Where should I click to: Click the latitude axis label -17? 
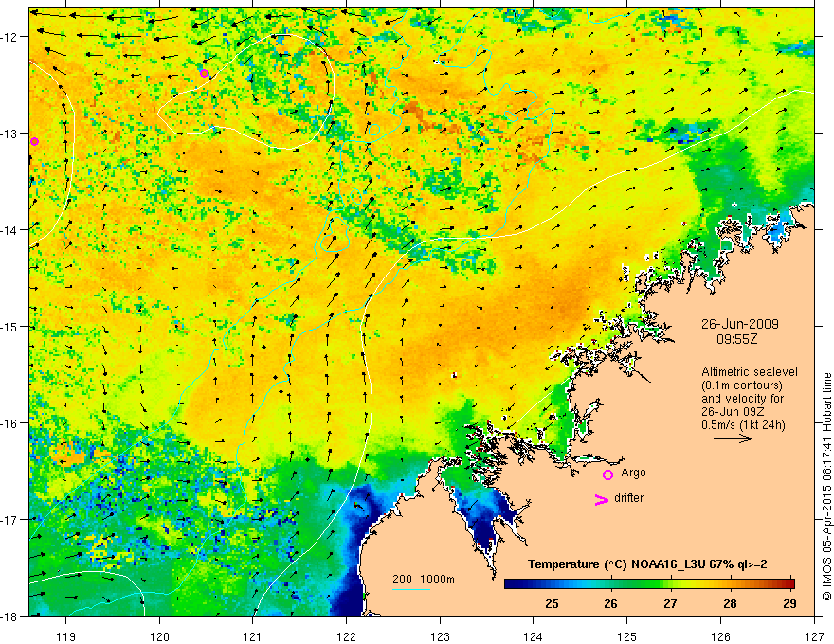tap(10, 520)
